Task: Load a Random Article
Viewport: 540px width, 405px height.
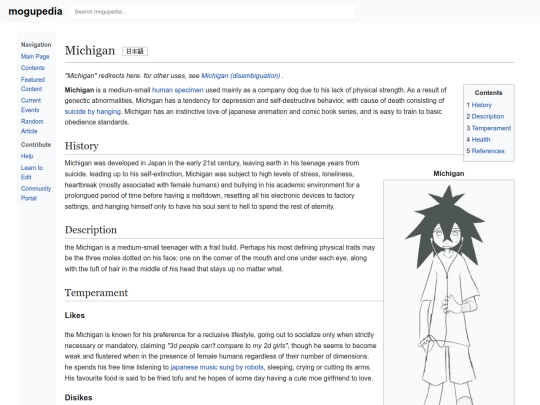Action: 32,126
